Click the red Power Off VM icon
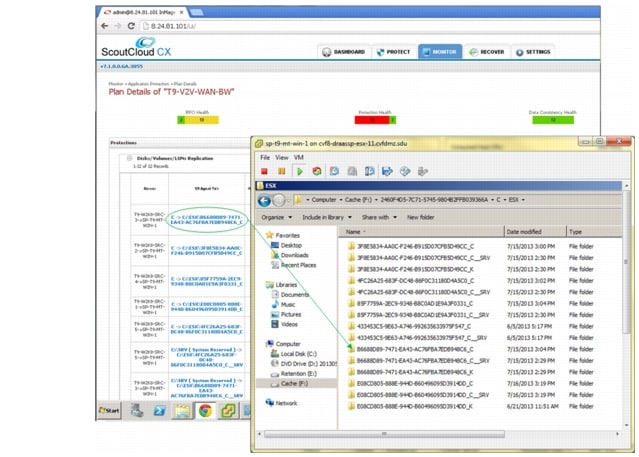The height and width of the screenshot is (457, 639). pos(264,171)
